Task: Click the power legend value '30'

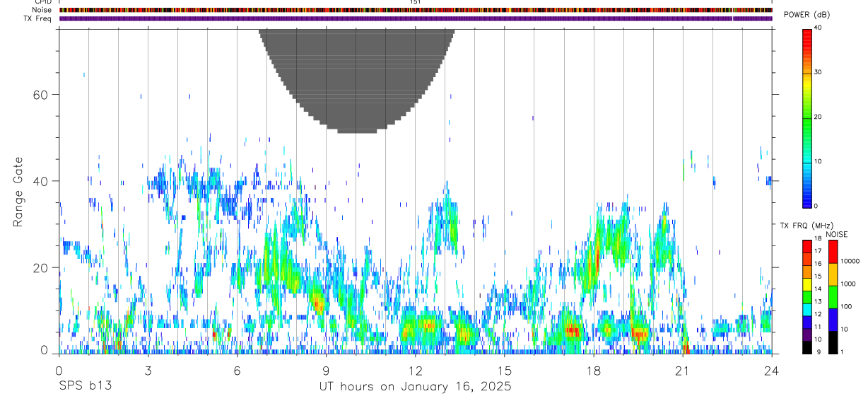Action: [x=817, y=73]
